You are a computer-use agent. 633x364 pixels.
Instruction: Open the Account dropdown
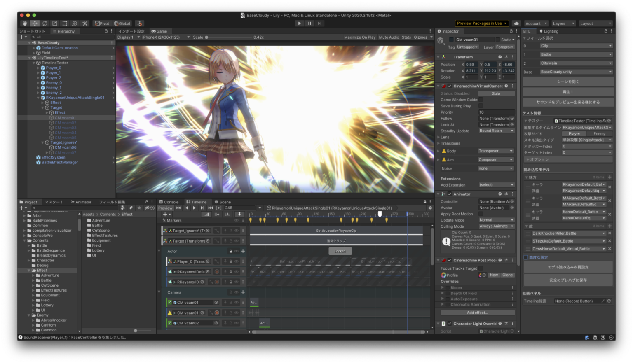tap(536, 23)
